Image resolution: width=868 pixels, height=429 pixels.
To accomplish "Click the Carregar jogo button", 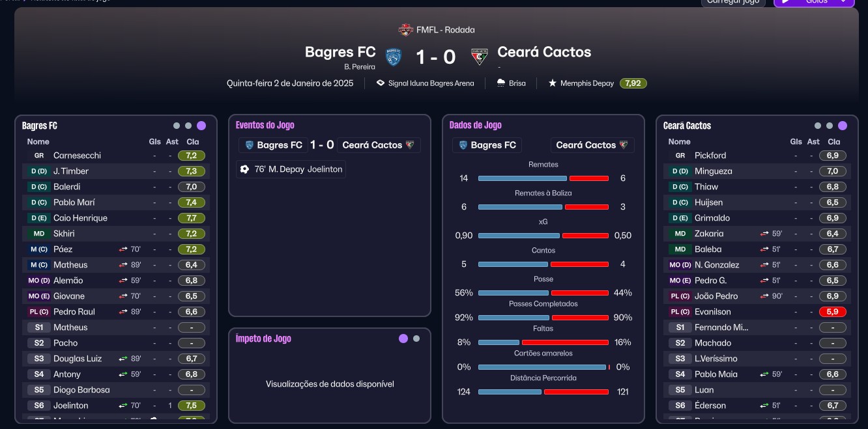I will tap(733, 2).
